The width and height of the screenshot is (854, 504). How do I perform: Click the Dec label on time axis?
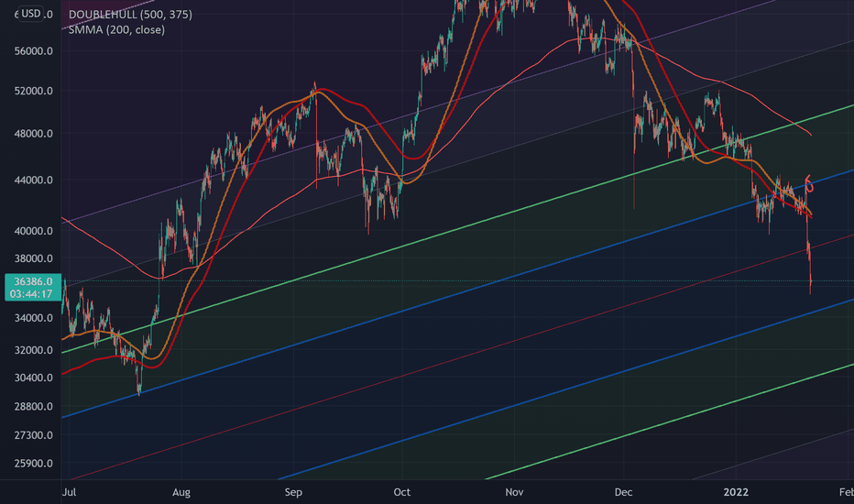click(624, 493)
